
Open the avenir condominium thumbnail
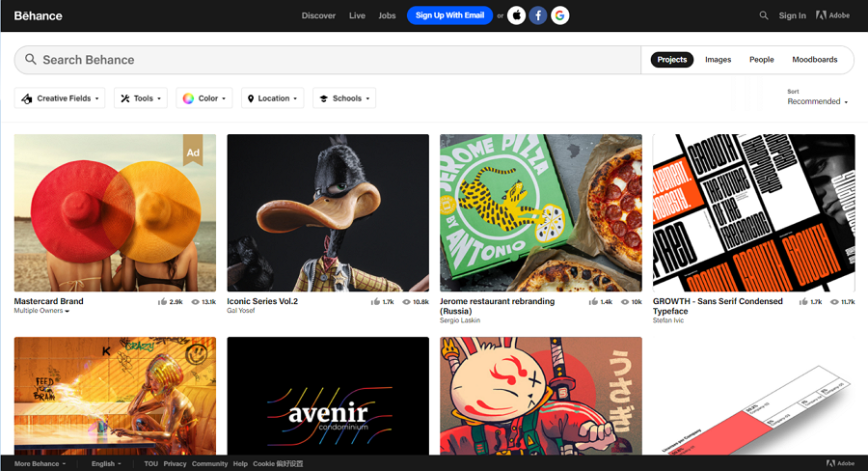pyautogui.click(x=328, y=396)
